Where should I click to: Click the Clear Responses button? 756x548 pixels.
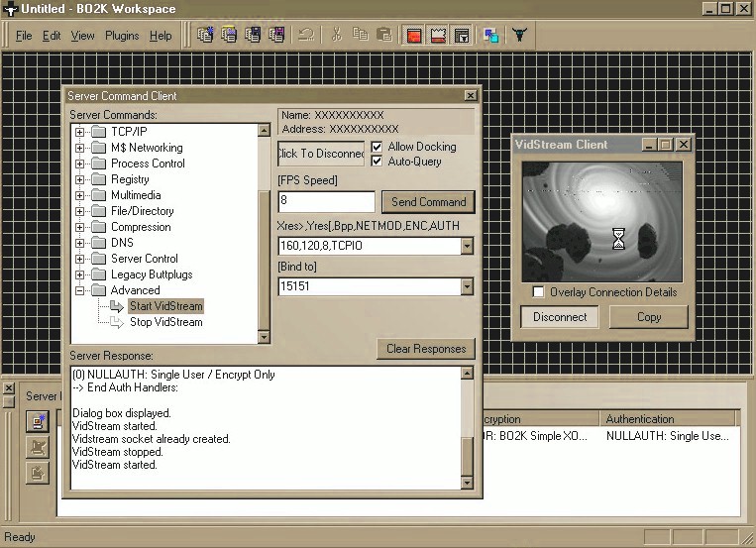425,349
